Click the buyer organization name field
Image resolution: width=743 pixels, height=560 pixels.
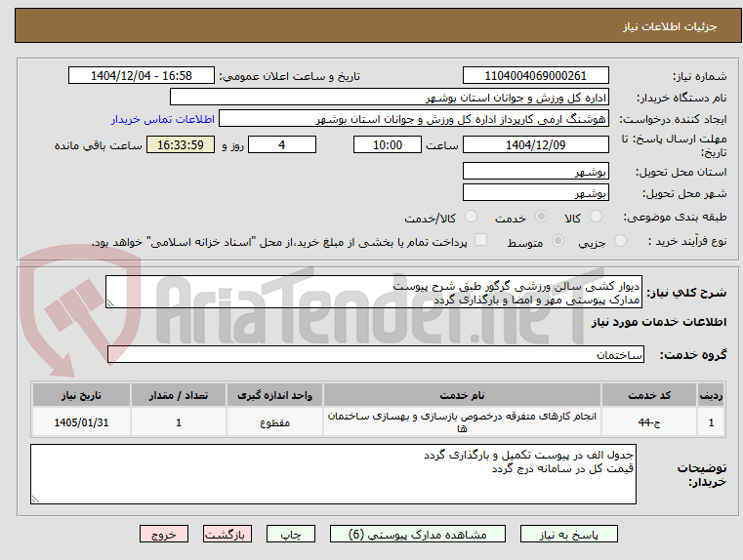pos(390,98)
